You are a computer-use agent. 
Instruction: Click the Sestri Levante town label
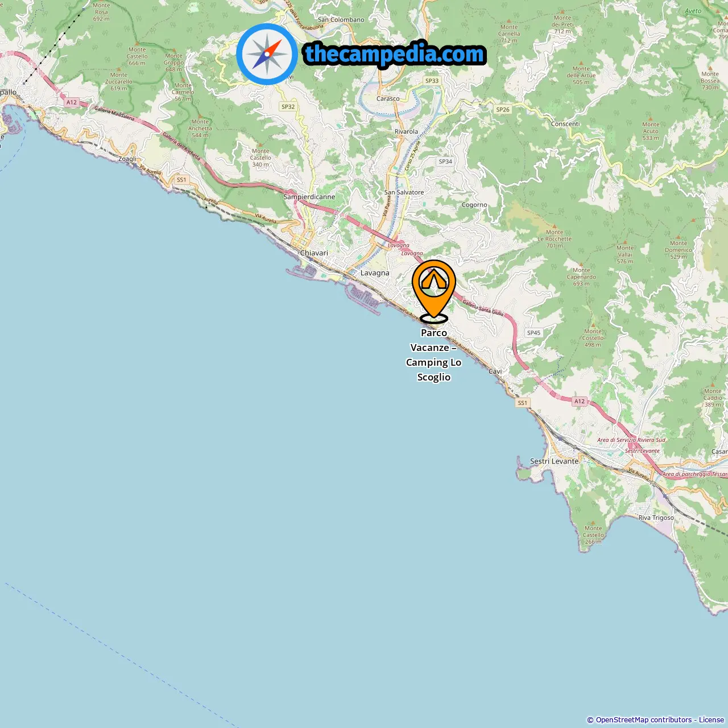555,461
